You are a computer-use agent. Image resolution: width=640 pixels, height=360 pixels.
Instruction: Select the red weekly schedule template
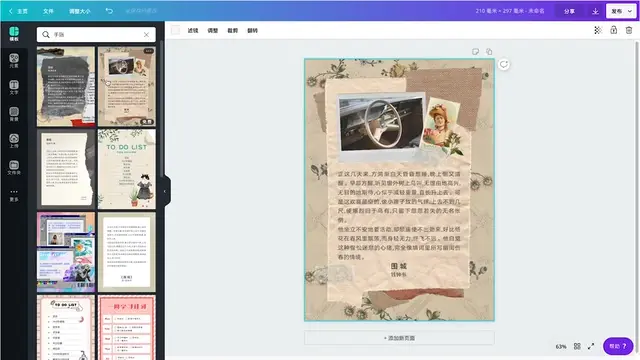[x=127, y=328]
